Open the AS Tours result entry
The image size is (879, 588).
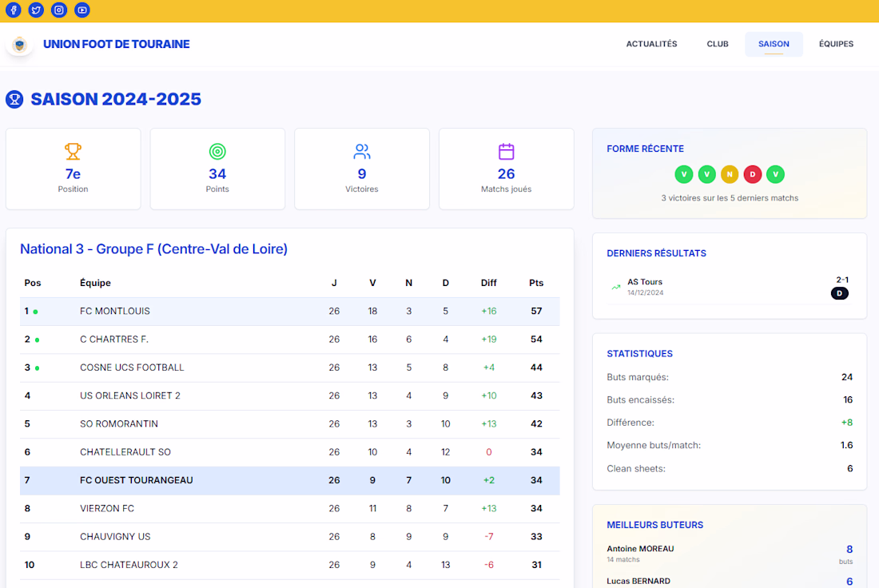(730, 287)
